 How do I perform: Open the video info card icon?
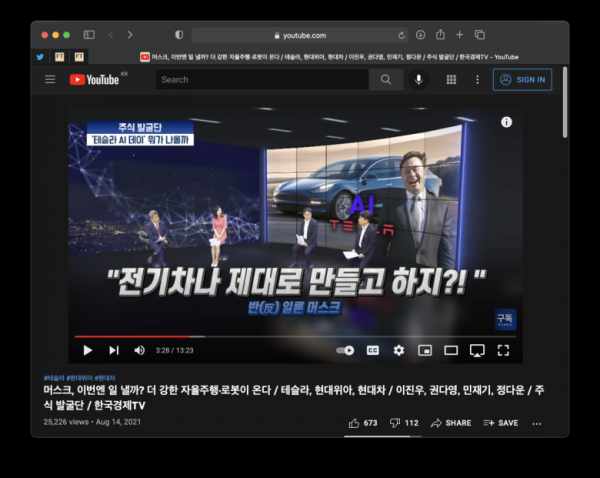coord(506,122)
